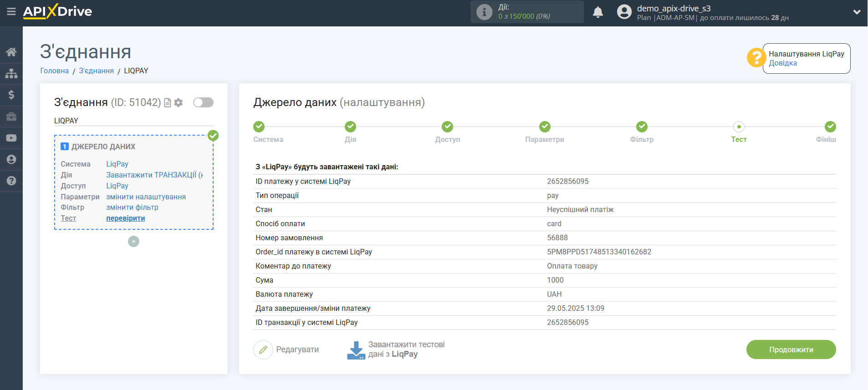Image resolution: width=868 pixels, height=390 pixels.
Task: Go to home via sidebar house icon
Action: [11, 52]
